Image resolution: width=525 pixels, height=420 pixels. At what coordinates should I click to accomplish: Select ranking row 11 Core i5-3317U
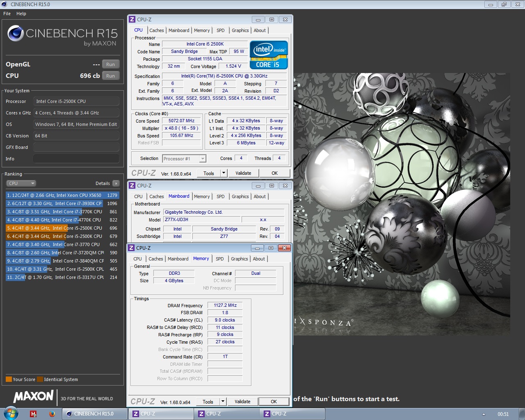tap(62, 277)
